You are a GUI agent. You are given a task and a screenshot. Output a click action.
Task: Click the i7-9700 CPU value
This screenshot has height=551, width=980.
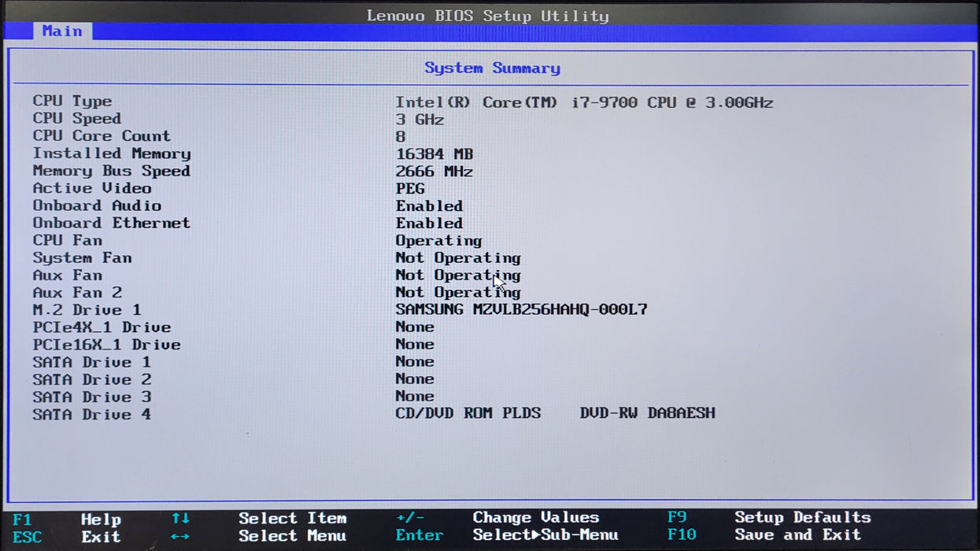(584, 102)
